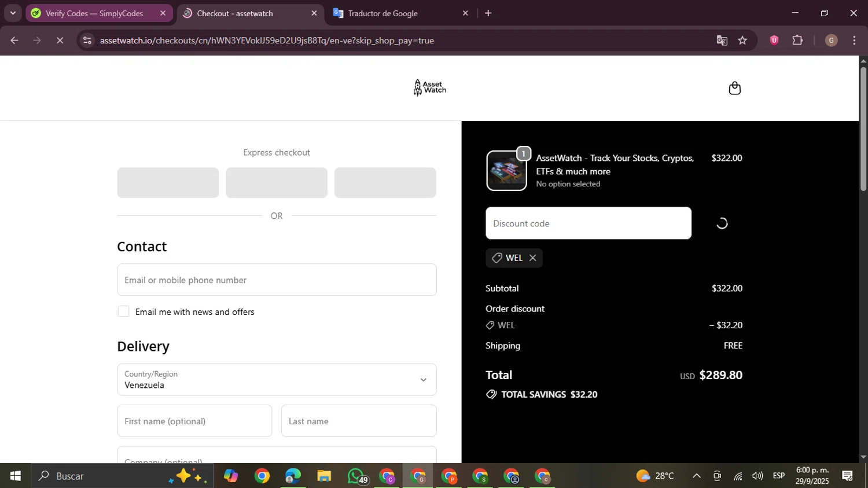Image resolution: width=868 pixels, height=488 pixels.
Task: Open the tab search dropdown arrow
Action: (13, 13)
